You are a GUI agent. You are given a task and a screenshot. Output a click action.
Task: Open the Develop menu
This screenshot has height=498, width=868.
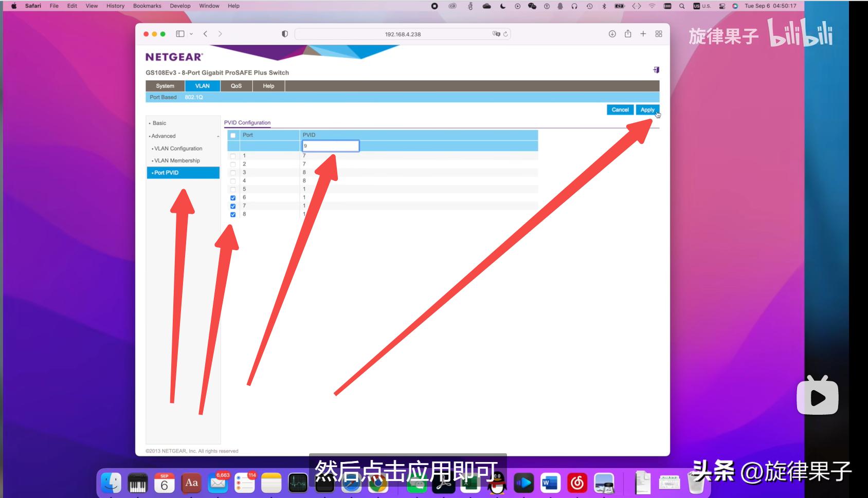click(180, 6)
